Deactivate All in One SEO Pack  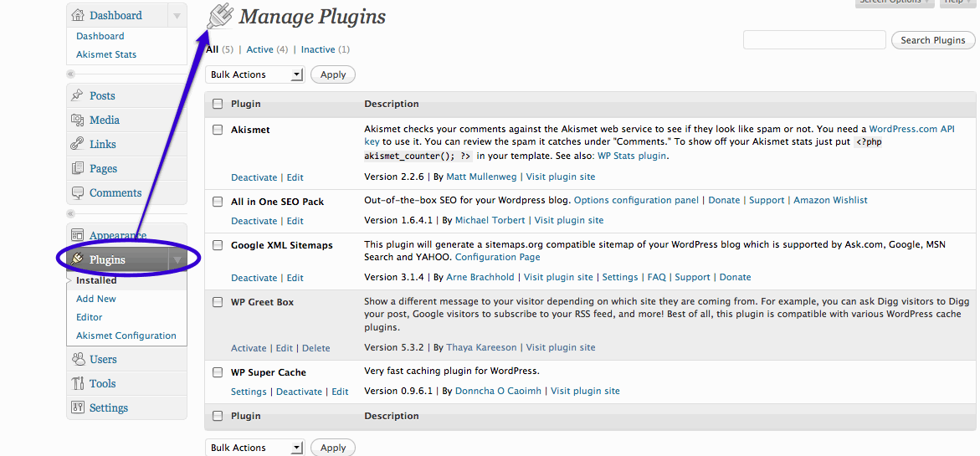click(254, 221)
